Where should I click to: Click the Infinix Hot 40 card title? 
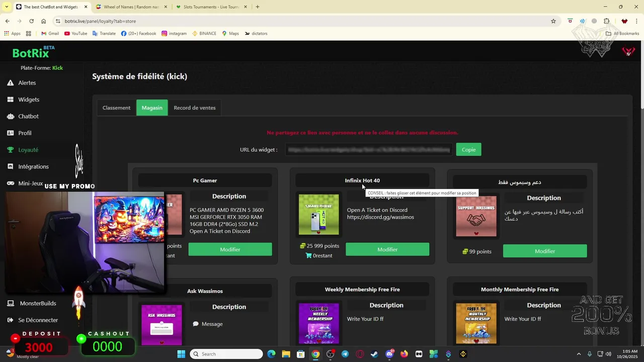click(362, 180)
